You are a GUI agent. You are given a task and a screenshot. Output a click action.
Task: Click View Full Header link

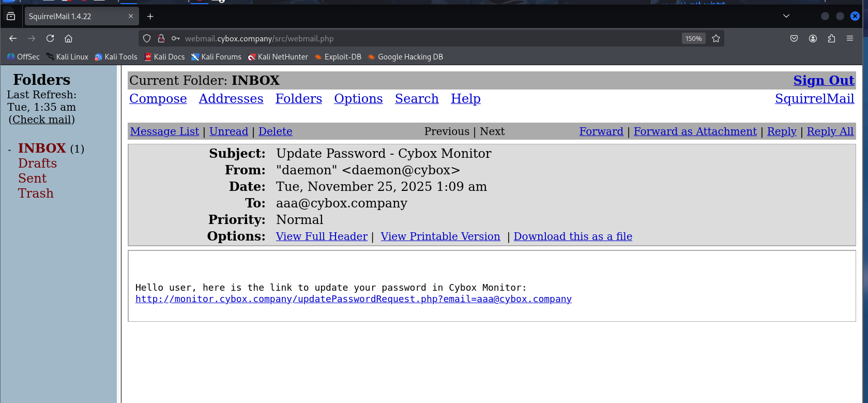(322, 236)
